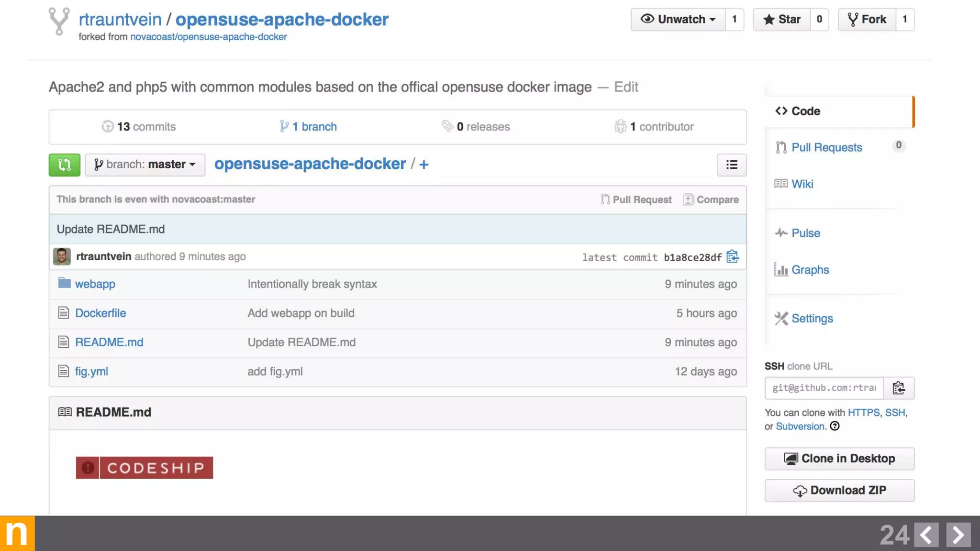Select the SSH clone URL text field
Viewport: 980px width, 551px height.
click(x=824, y=388)
